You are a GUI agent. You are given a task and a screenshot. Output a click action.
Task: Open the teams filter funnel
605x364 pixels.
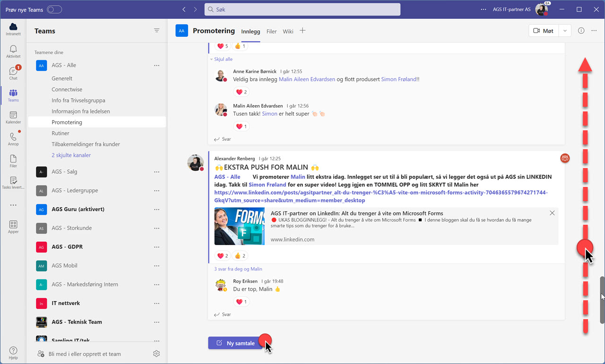pyautogui.click(x=156, y=30)
